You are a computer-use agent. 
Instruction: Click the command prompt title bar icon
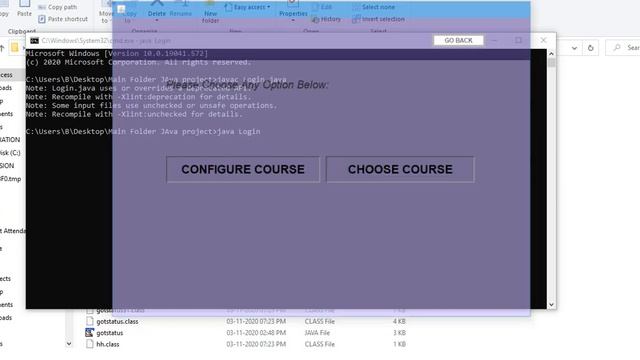click(x=34, y=41)
